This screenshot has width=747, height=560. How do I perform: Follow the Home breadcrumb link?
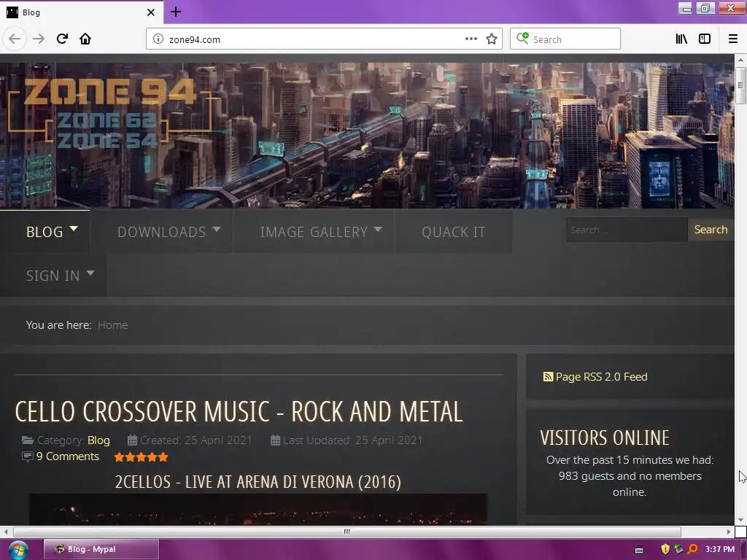[113, 324]
